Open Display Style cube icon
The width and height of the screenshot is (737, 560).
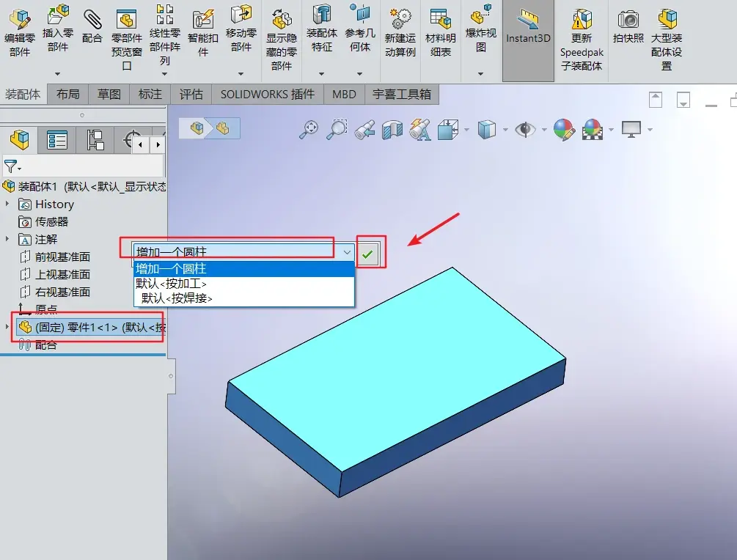pos(486,130)
